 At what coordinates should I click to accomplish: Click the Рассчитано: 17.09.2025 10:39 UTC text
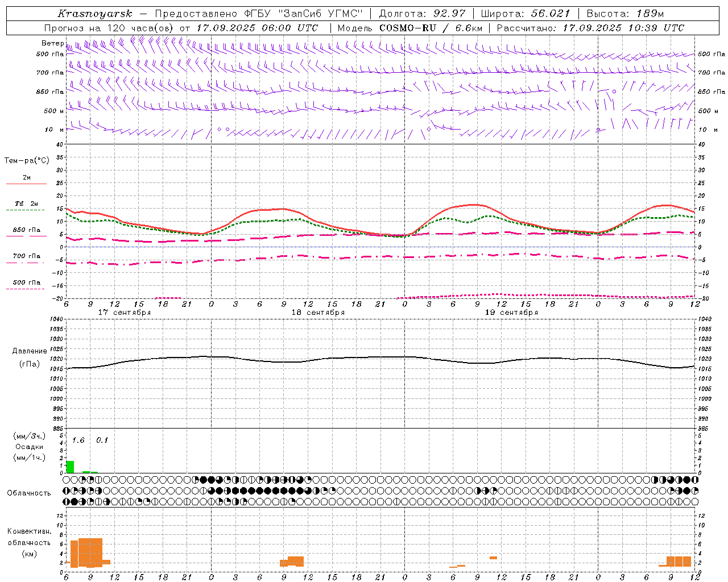coord(590,28)
